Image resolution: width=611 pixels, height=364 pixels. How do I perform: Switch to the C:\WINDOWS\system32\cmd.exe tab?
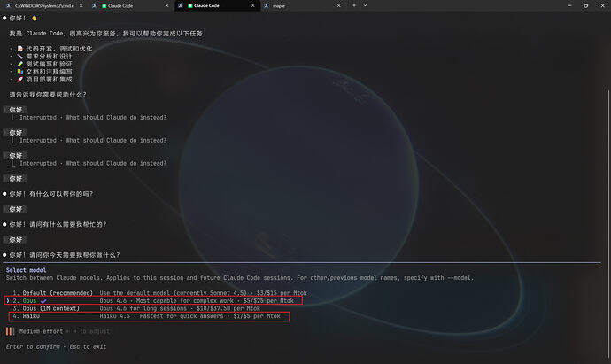[44, 6]
